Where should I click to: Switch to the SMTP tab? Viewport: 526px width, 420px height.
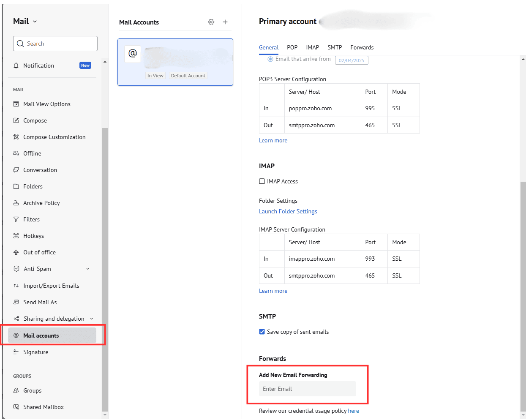[335, 47]
